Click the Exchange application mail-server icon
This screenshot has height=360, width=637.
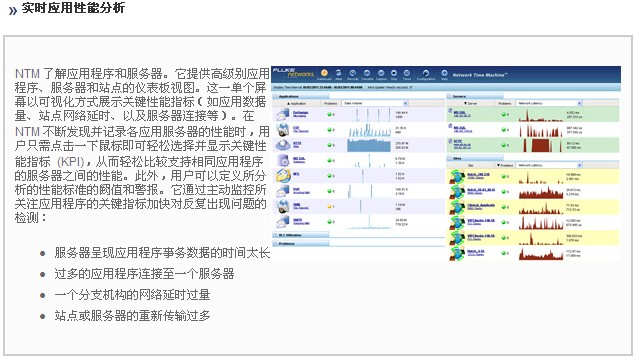pos(283,115)
